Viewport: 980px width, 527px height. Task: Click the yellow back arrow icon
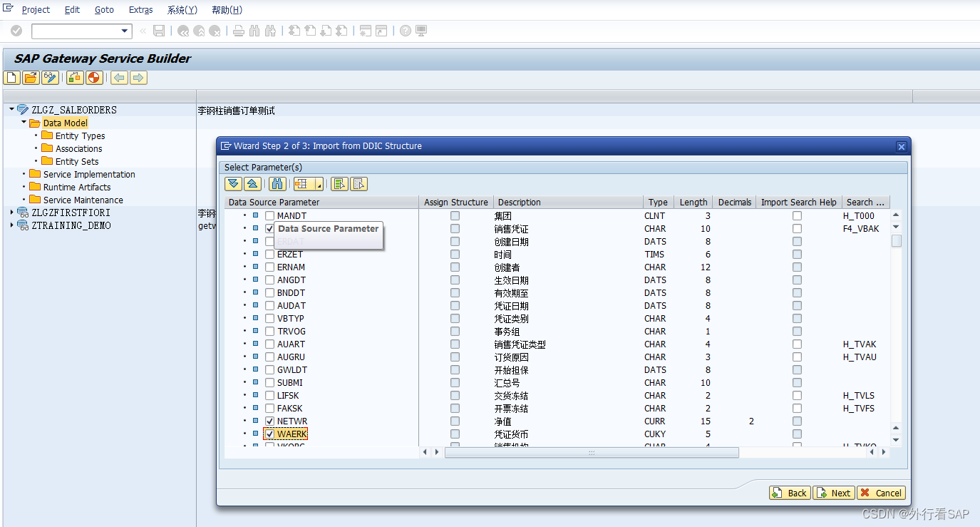(119, 78)
